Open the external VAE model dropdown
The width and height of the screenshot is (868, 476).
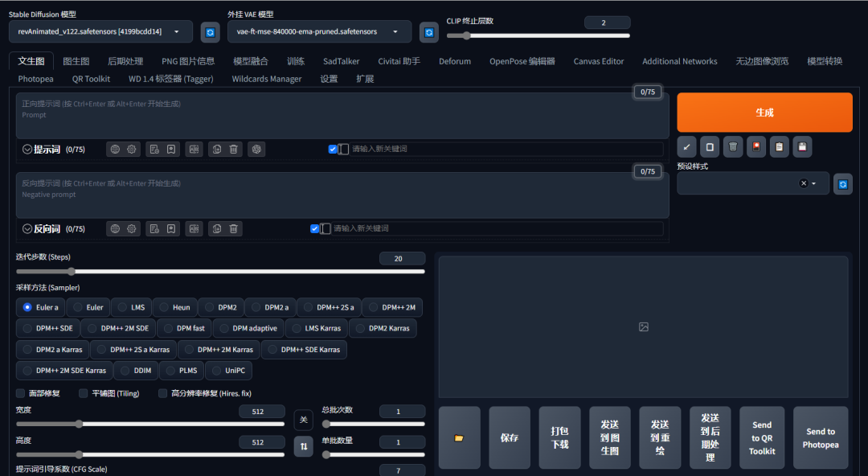click(319, 32)
